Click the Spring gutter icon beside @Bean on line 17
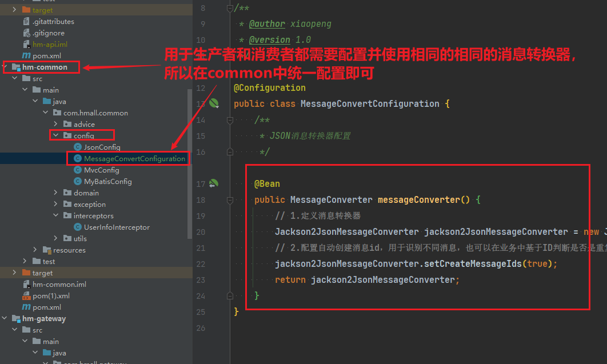Screen dimensions: 607x364 [213, 183]
